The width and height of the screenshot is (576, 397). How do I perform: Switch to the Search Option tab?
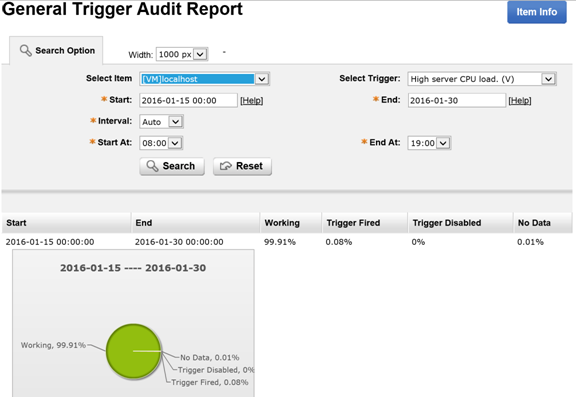56,50
